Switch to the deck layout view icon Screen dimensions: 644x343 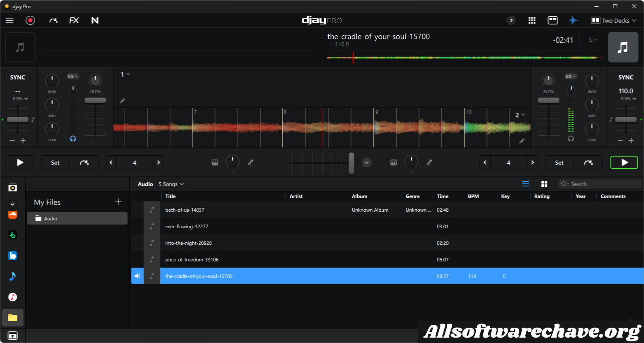pos(553,20)
